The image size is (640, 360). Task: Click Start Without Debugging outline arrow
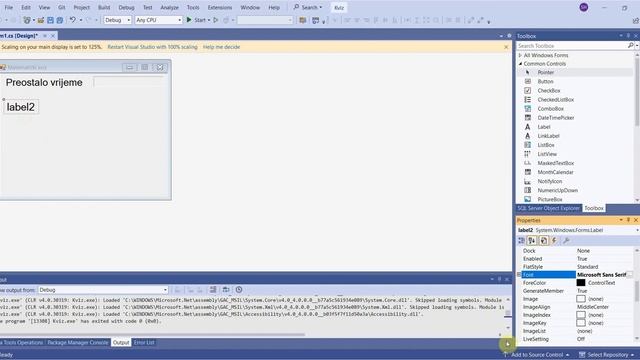[216, 20]
